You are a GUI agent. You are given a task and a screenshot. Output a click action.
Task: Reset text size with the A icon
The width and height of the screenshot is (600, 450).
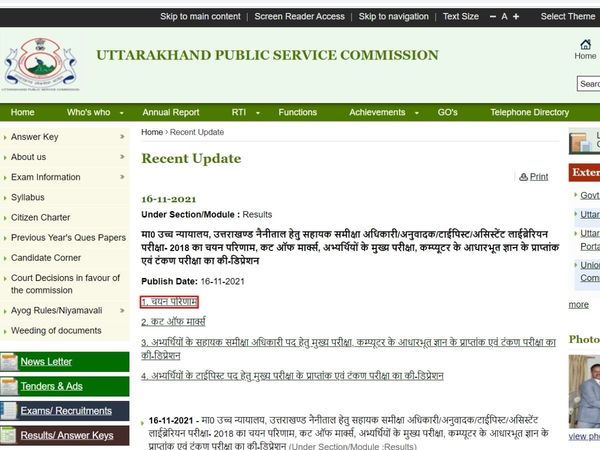(x=504, y=16)
